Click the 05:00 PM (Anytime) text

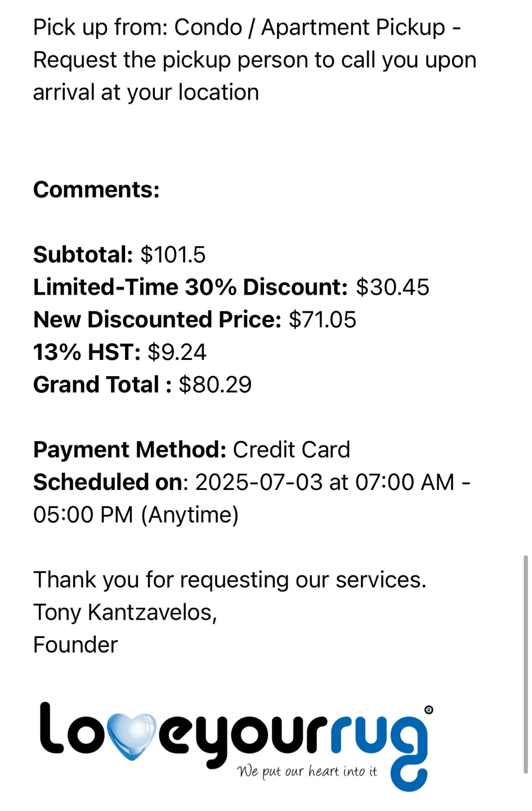[136, 515]
